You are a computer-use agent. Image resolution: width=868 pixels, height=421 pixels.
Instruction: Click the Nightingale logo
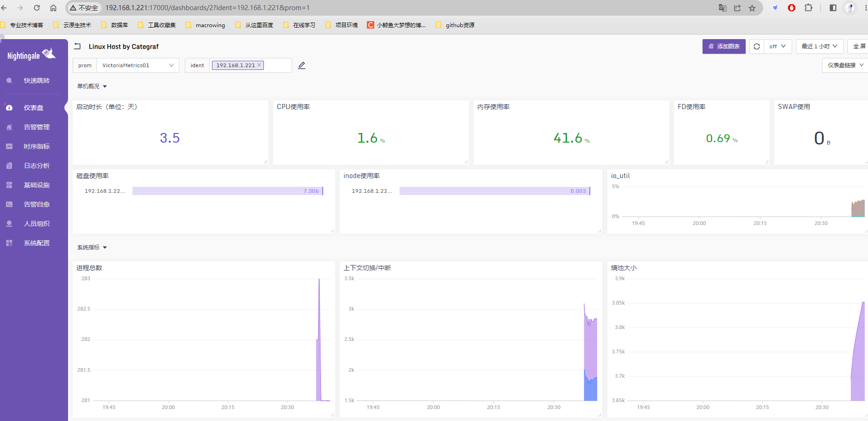[31, 55]
